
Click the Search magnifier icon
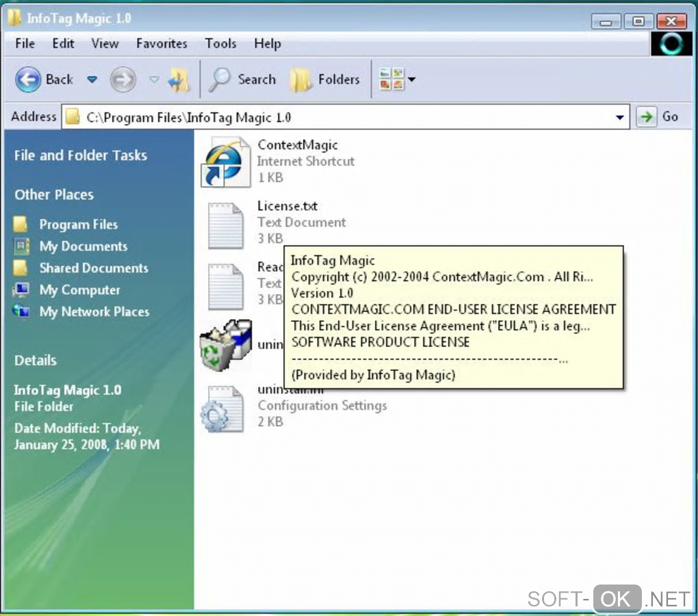(x=220, y=79)
